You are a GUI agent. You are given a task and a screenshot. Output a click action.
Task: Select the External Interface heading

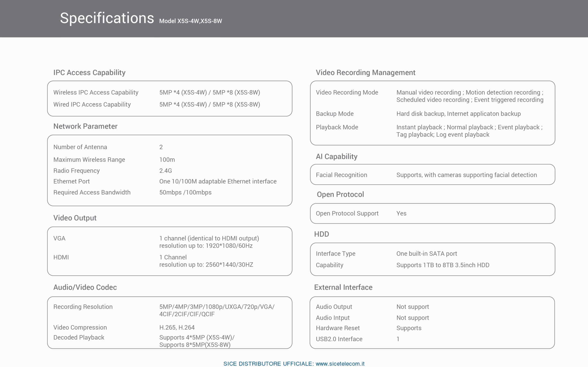pos(343,287)
